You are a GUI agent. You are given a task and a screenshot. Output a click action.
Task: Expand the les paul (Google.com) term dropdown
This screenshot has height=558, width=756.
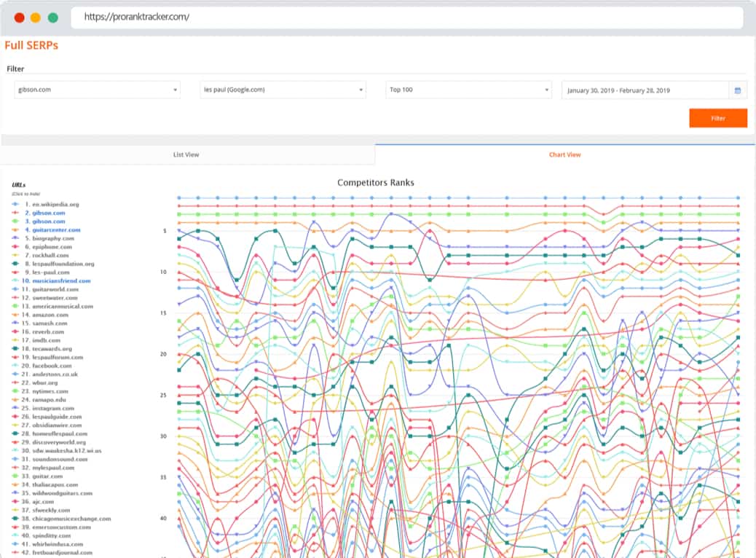coord(282,90)
